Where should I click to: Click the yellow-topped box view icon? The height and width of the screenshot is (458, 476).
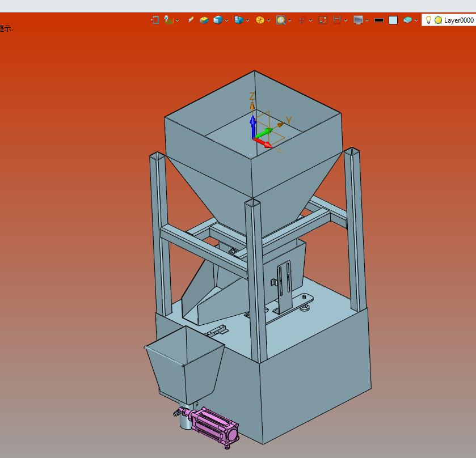click(x=204, y=20)
